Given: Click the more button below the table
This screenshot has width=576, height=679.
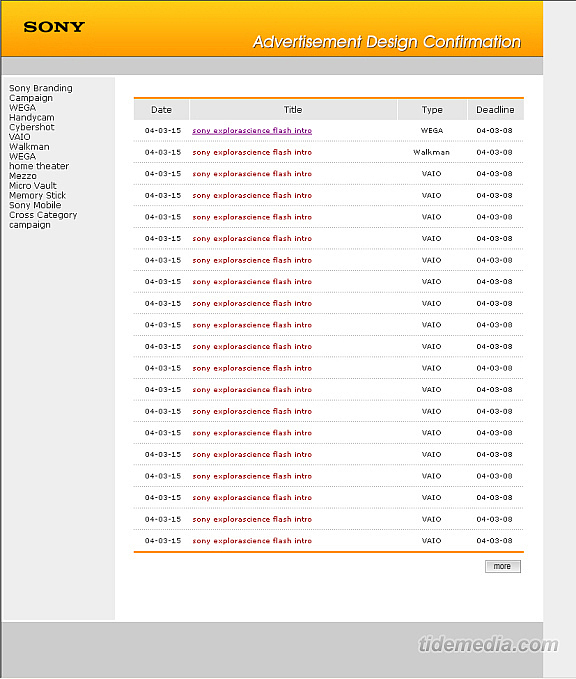Looking at the screenshot, I should click(x=502, y=566).
